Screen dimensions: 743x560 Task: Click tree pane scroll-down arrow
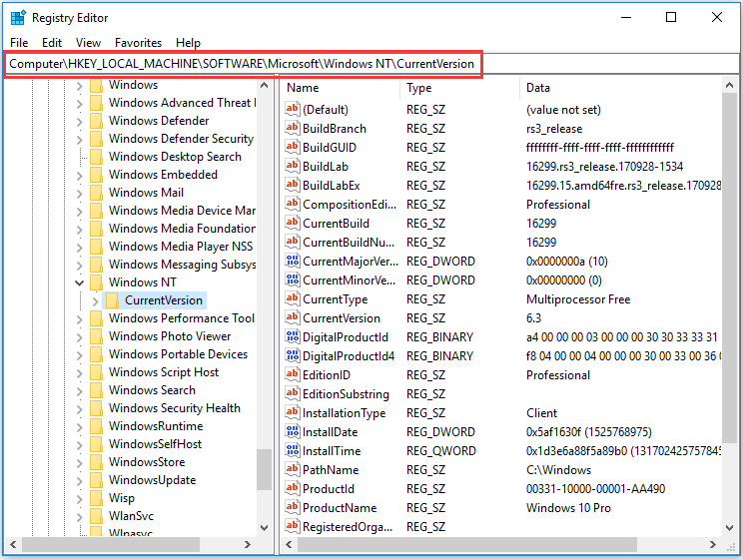pyautogui.click(x=265, y=527)
